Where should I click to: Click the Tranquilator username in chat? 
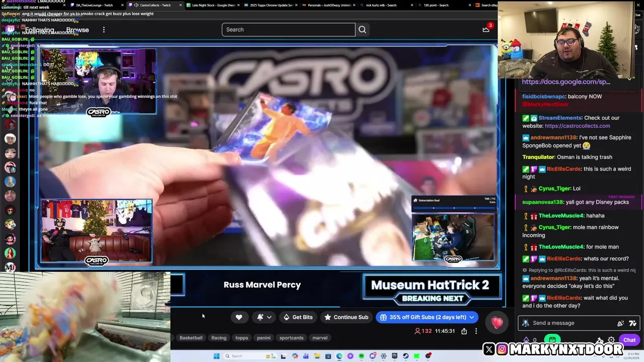tap(538, 157)
